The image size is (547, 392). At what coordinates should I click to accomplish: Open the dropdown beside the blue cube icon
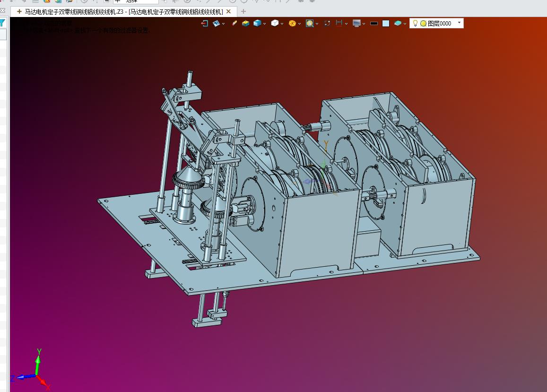tap(264, 24)
